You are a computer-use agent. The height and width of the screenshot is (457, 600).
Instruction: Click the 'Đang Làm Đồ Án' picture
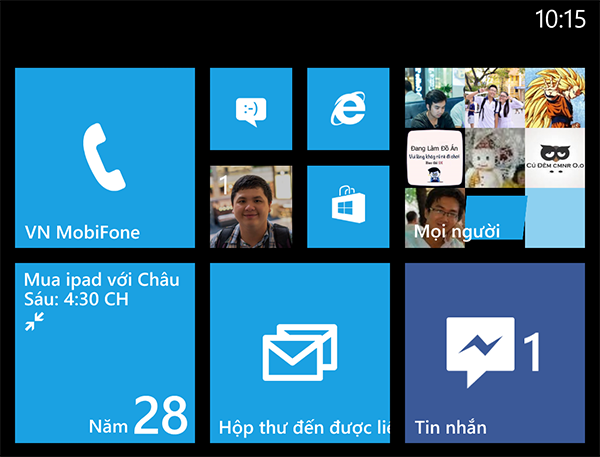(434, 157)
